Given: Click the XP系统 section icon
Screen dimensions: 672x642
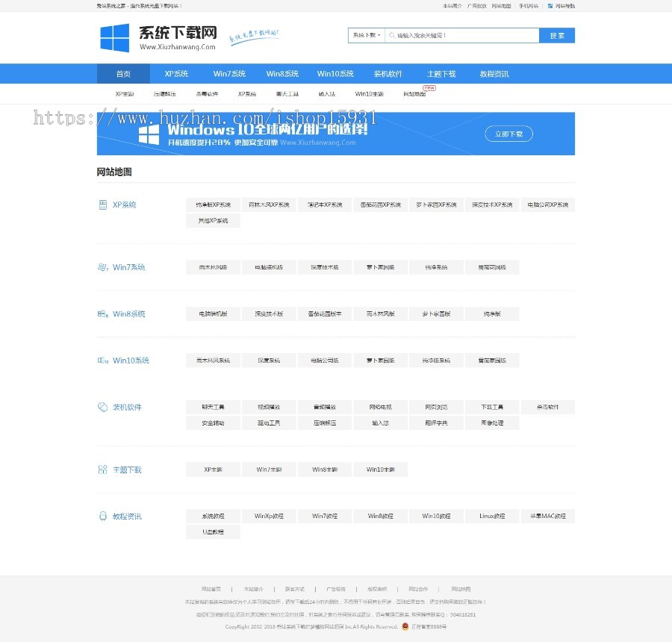Looking at the screenshot, I should point(103,205).
